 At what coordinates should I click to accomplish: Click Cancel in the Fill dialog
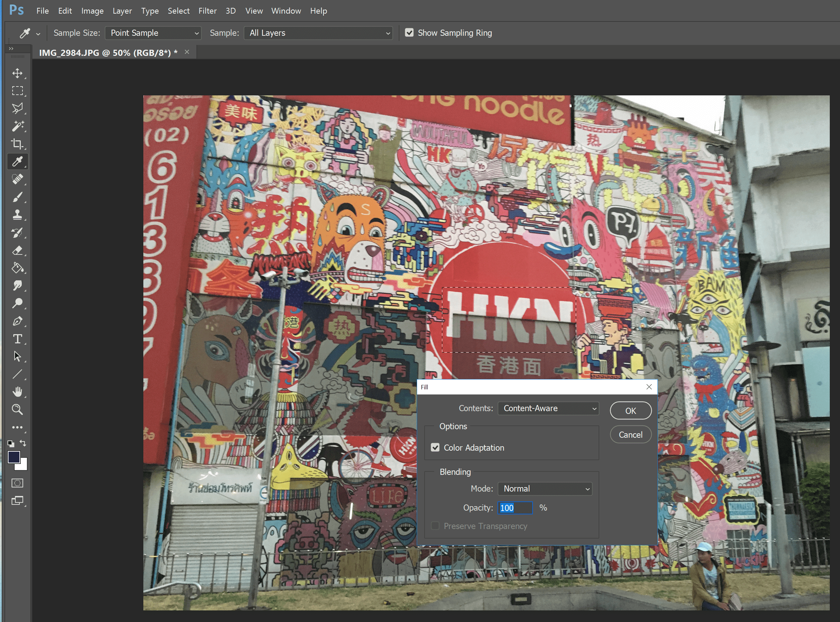(631, 435)
